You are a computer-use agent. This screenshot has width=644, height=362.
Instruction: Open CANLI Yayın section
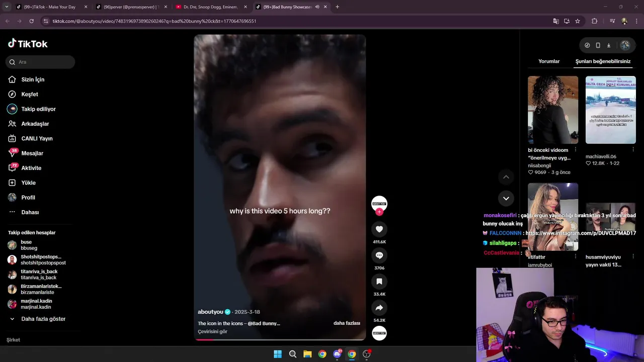click(37, 138)
